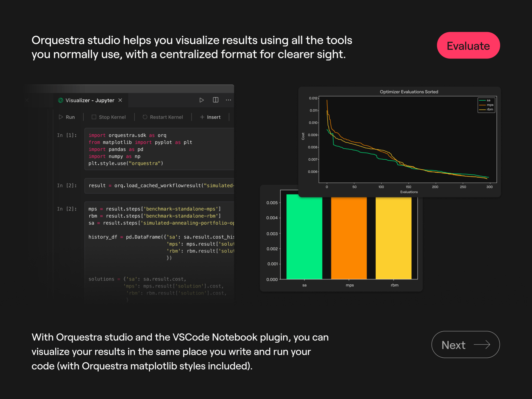Viewport: 532px width, 399px height.
Task: Click the plus icon beside Insert
Action: [202, 117]
